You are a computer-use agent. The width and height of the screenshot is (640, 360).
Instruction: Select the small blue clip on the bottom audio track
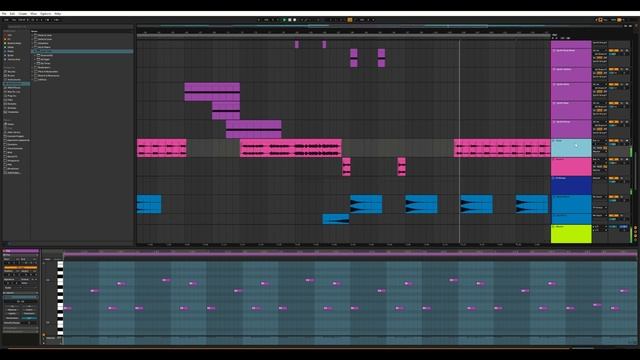click(x=336, y=219)
